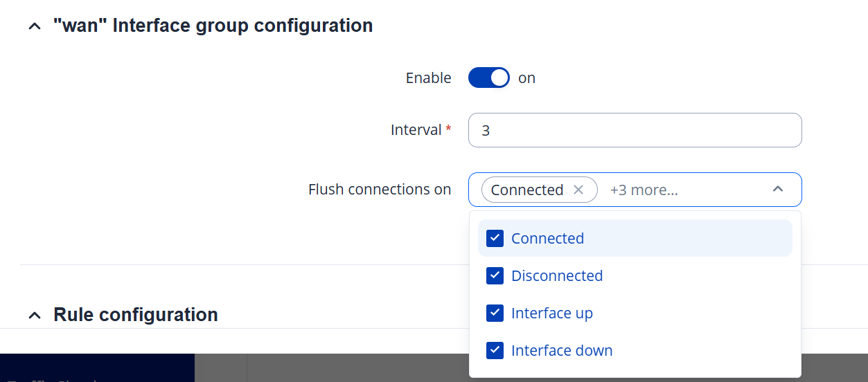This screenshot has height=382, width=868.
Task: Uncheck the Interface up checkbox
Action: click(x=495, y=313)
